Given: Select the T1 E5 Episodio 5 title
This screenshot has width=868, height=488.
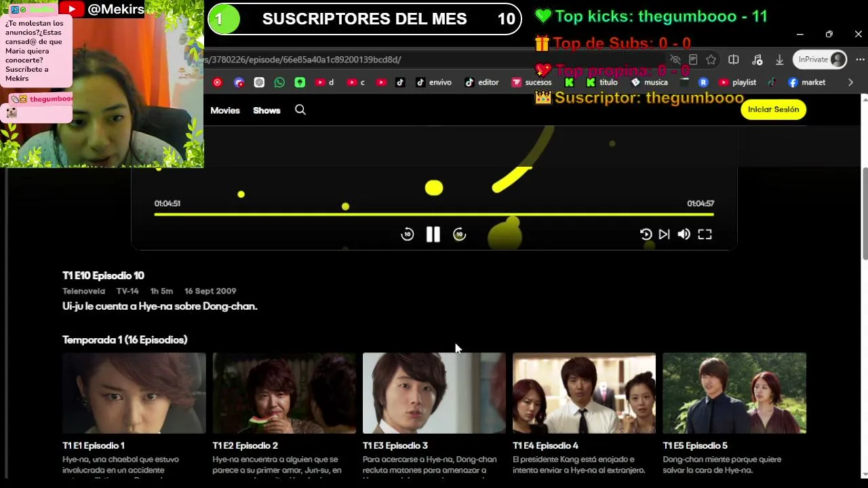Looking at the screenshot, I should (696, 446).
